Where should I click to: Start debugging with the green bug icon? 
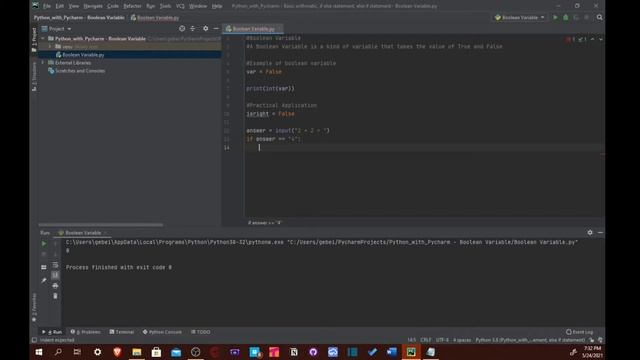[566, 18]
